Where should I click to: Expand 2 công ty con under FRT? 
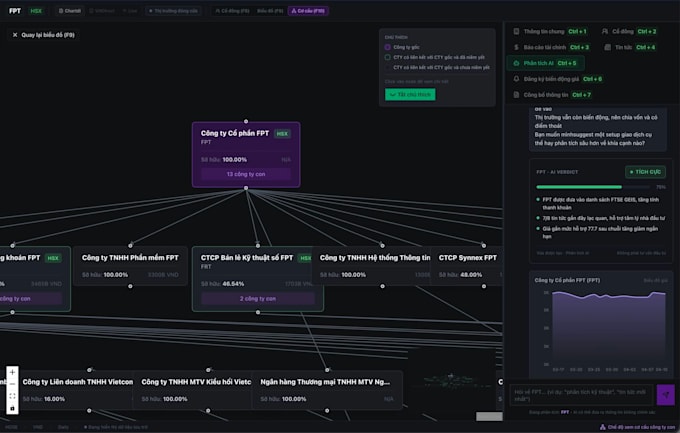coord(258,299)
